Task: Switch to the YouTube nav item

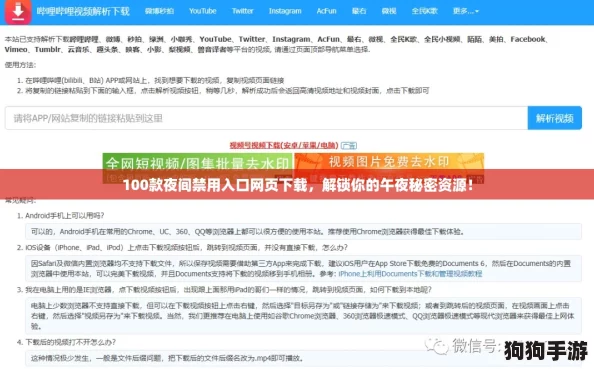Action: click(x=203, y=11)
